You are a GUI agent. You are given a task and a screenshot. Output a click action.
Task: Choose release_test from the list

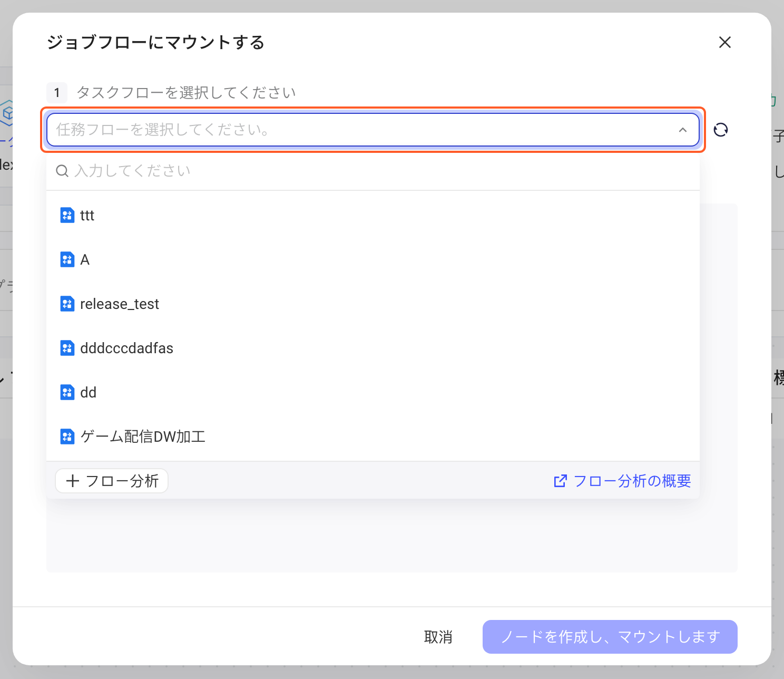[373, 304]
